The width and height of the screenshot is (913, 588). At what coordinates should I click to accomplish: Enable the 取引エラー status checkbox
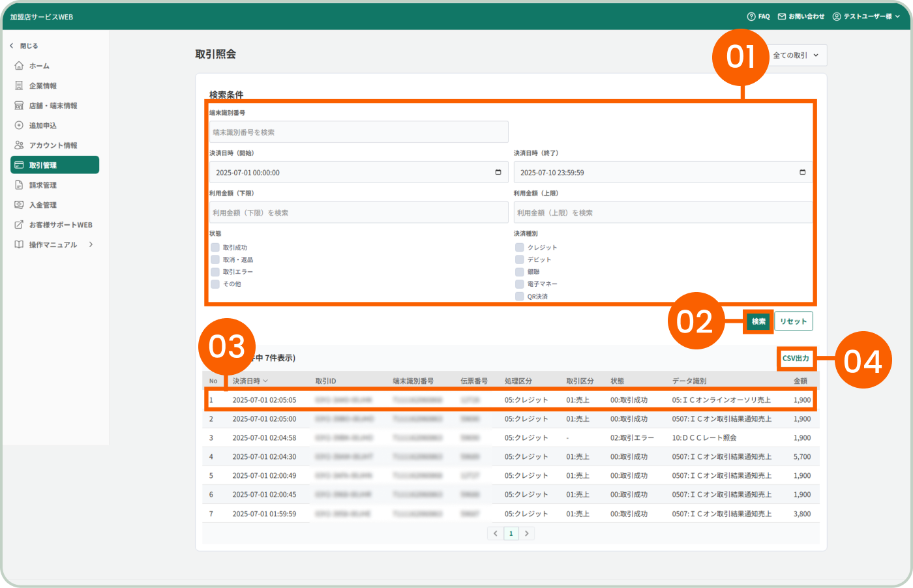tap(215, 272)
